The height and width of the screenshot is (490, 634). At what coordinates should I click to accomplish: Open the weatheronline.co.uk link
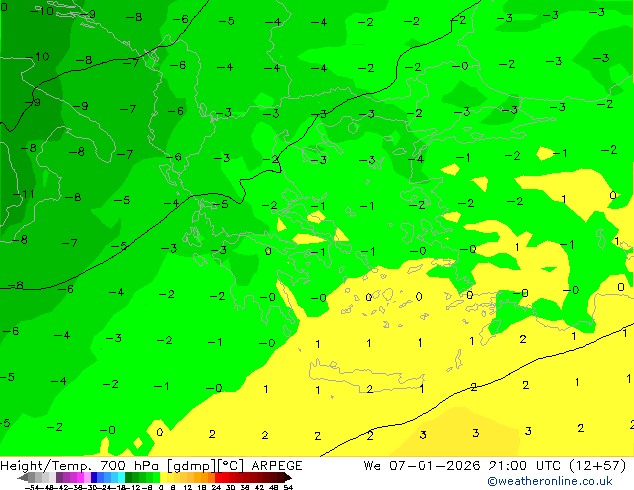(549, 481)
